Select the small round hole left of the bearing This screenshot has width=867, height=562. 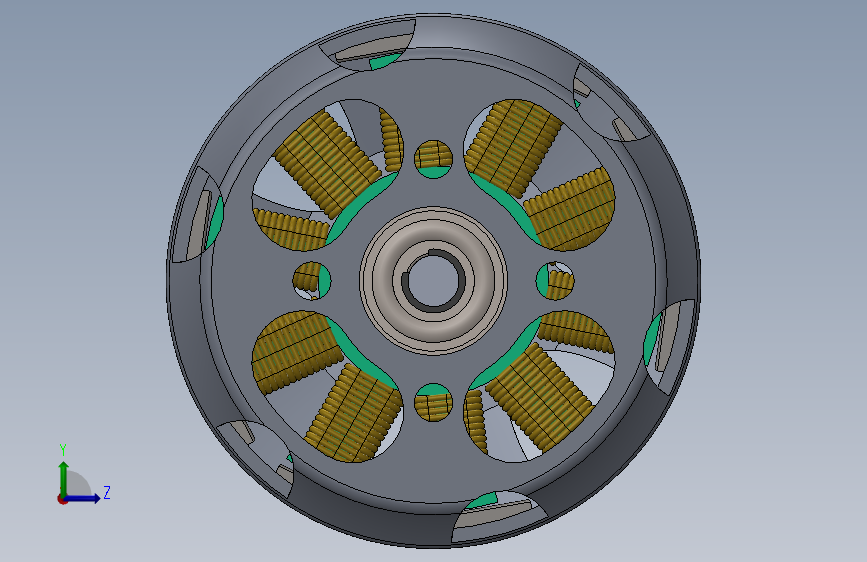(x=312, y=280)
